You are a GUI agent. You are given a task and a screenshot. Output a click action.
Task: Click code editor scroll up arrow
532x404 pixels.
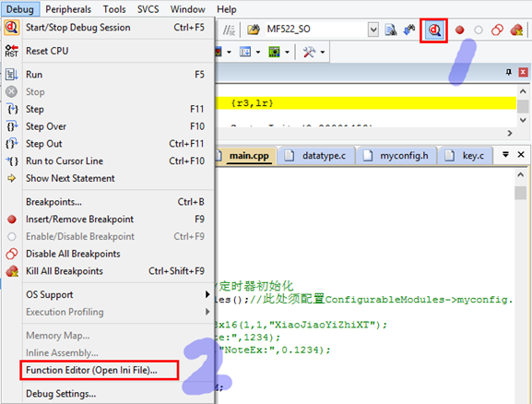[x=520, y=175]
